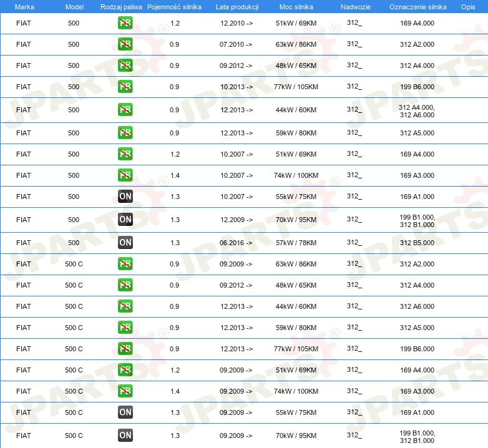Click 312_ body code in 06.2016 row
The width and height of the screenshot is (488, 448).
coord(354,242)
